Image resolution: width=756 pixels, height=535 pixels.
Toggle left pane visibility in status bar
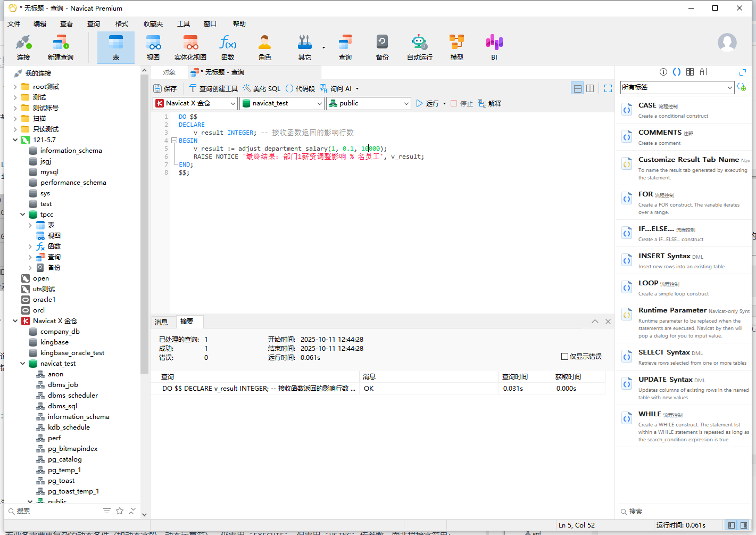point(732,525)
